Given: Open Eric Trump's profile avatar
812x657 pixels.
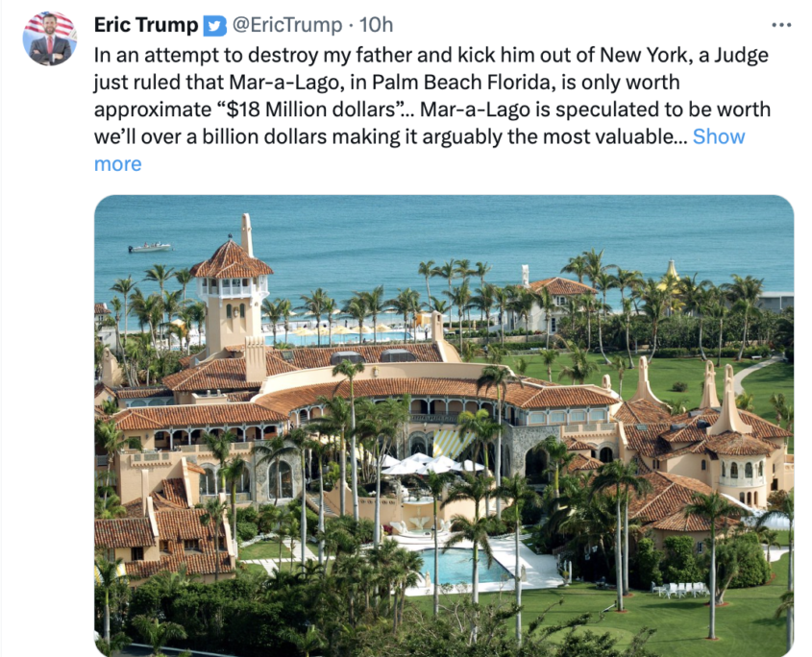Looking at the screenshot, I should tap(51, 38).
